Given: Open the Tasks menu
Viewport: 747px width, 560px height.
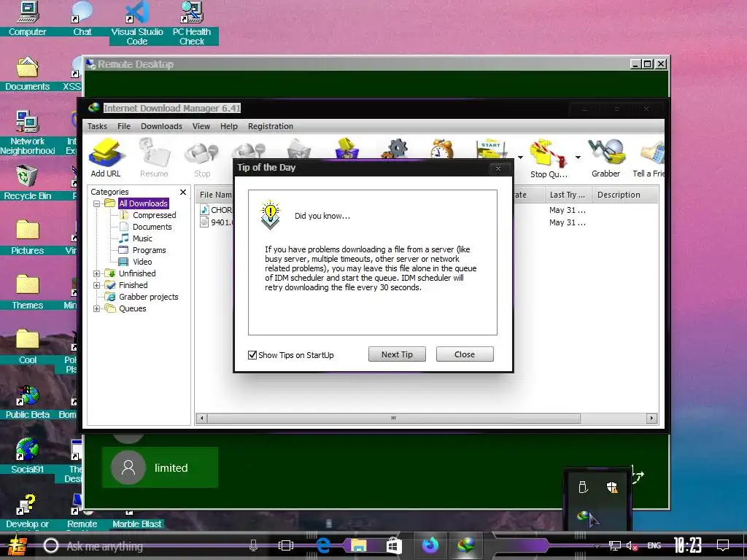Looking at the screenshot, I should 97,126.
